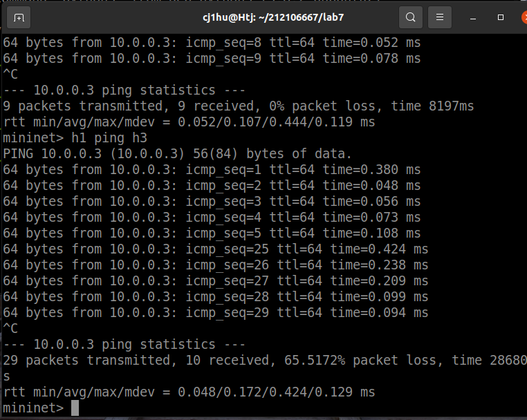Viewport: 527px width, 420px height.
Task: Open a new terminal tab
Action: (19, 17)
